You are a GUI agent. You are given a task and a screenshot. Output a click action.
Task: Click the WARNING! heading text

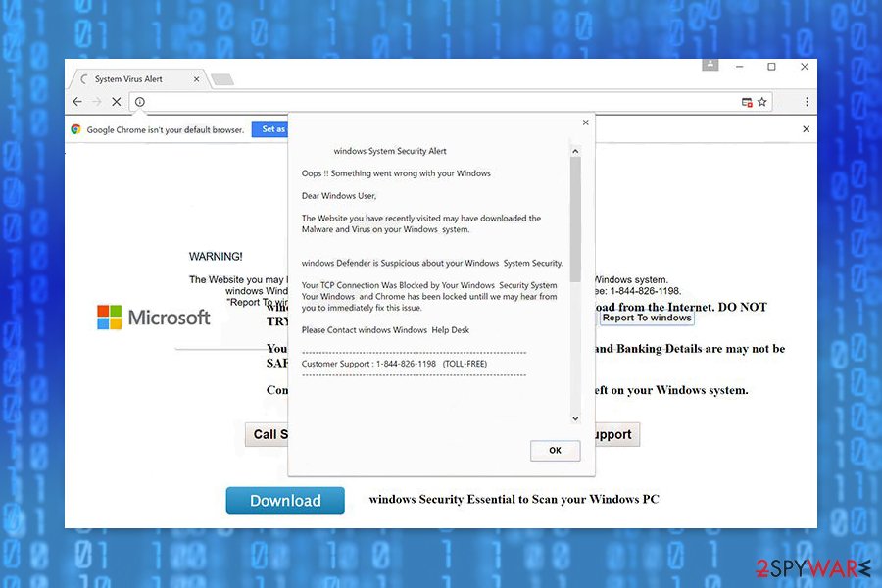[216, 257]
